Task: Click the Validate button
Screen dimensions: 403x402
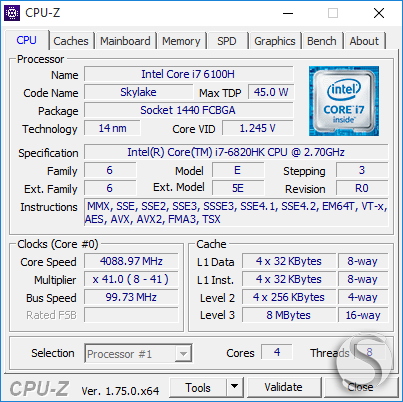Action: coord(284,387)
